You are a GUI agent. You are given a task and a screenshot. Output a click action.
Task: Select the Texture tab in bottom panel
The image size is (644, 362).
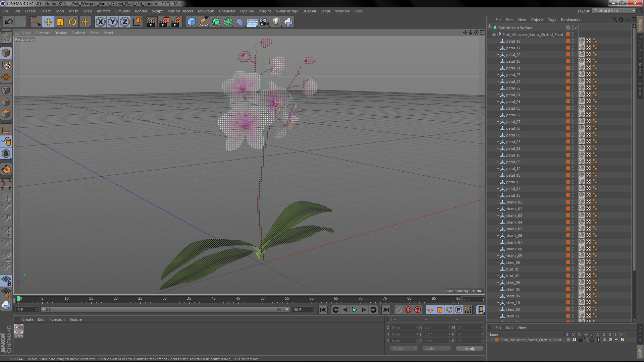pos(75,319)
